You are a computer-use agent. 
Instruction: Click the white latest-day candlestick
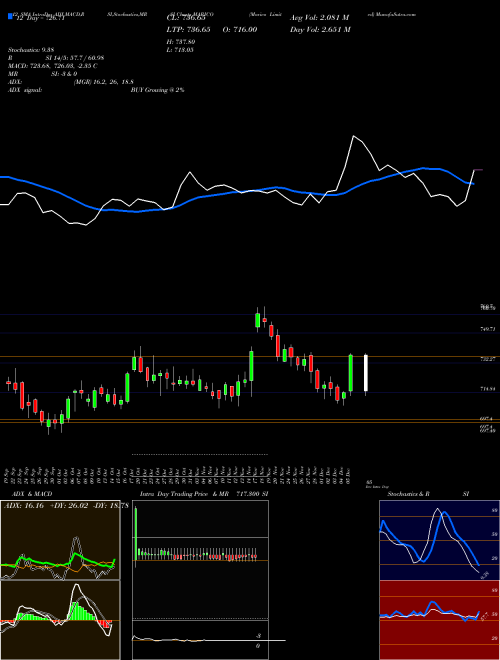coord(366,373)
